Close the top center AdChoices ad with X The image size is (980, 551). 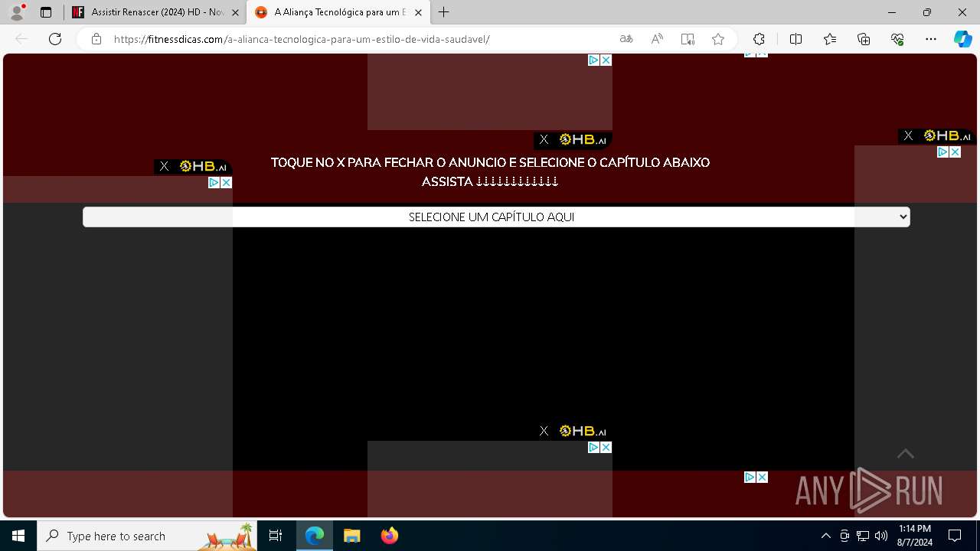(x=606, y=60)
